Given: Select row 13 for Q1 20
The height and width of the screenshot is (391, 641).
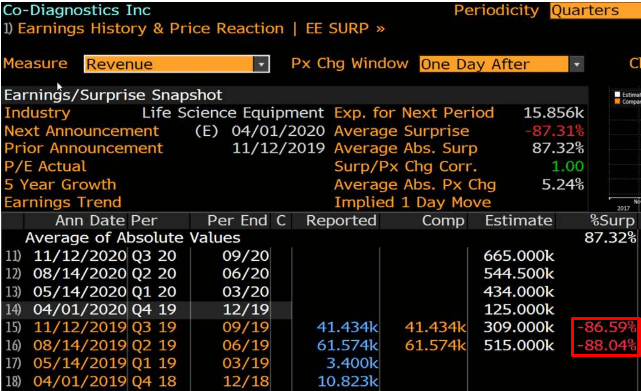Looking at the screenshot, I should point(319,292).
